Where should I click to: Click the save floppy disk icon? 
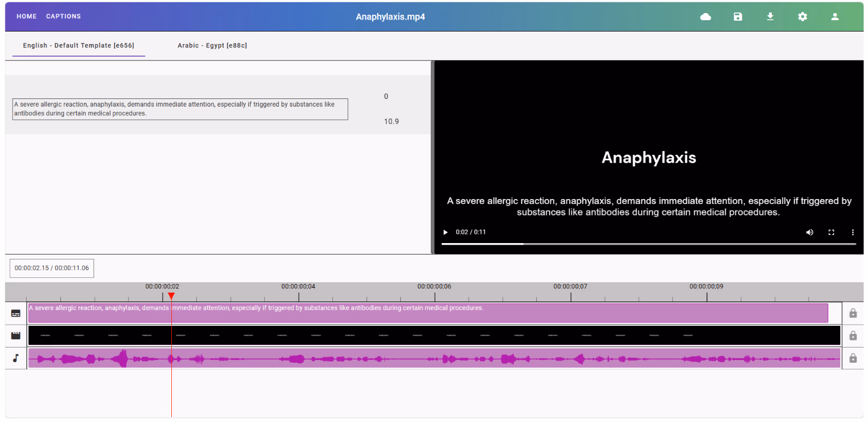pyautogui.click(x=738, y=17)
